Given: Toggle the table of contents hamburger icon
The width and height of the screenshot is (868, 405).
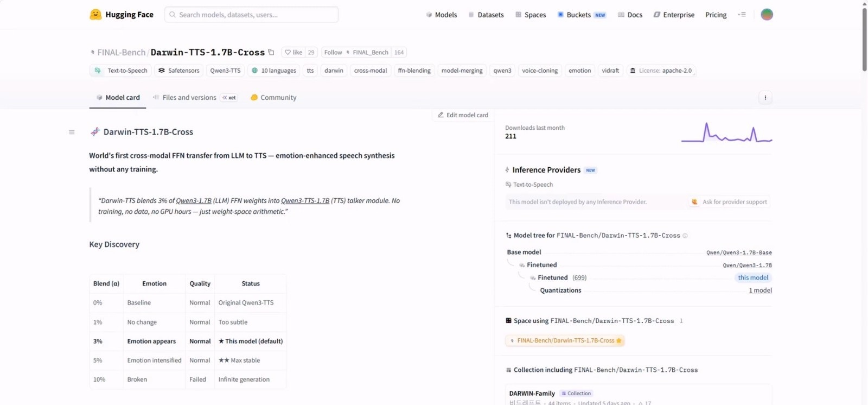Looking at the screenshot, I should [x=72, y=132].
